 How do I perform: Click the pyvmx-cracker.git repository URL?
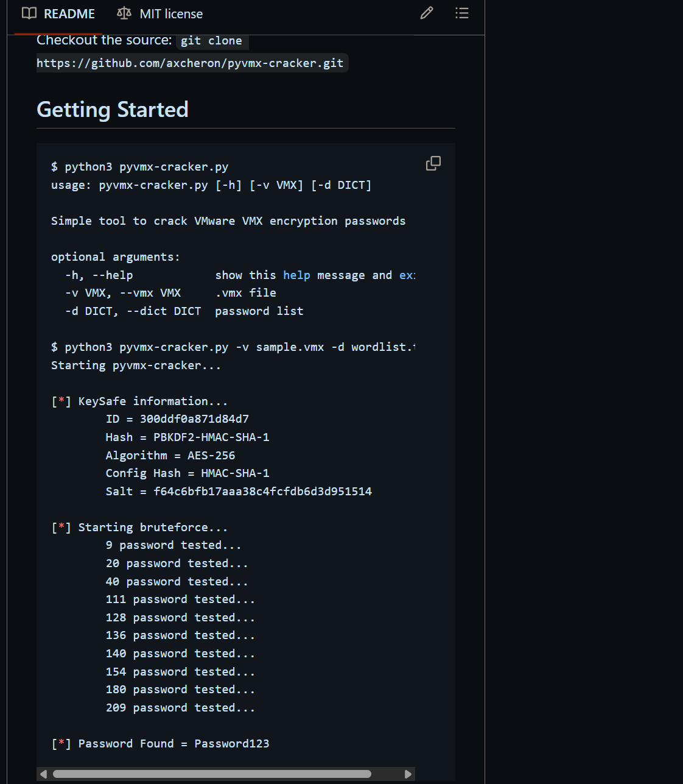[190, 63]
